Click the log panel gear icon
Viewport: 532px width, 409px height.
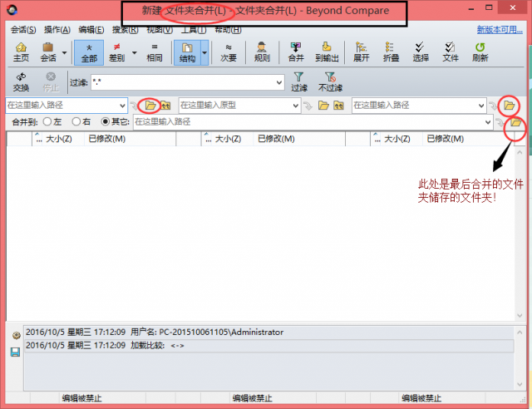pos(16,335)
